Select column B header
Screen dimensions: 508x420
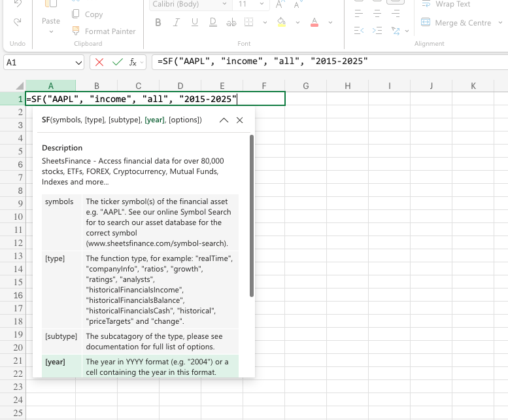pos(97,86)
